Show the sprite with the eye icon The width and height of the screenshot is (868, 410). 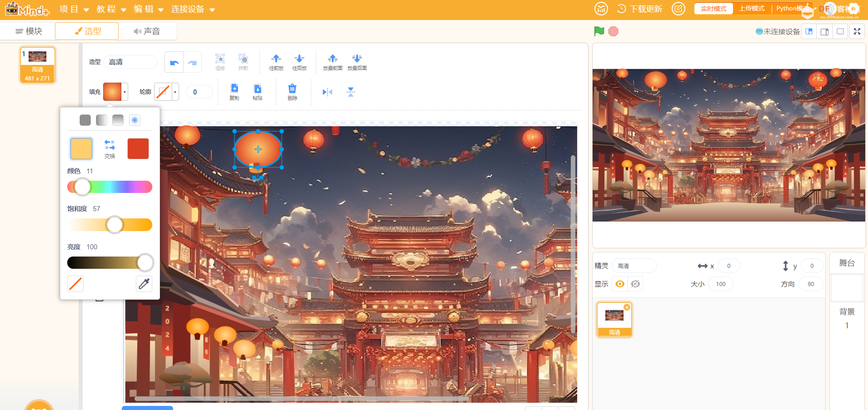tap(620, 284)
